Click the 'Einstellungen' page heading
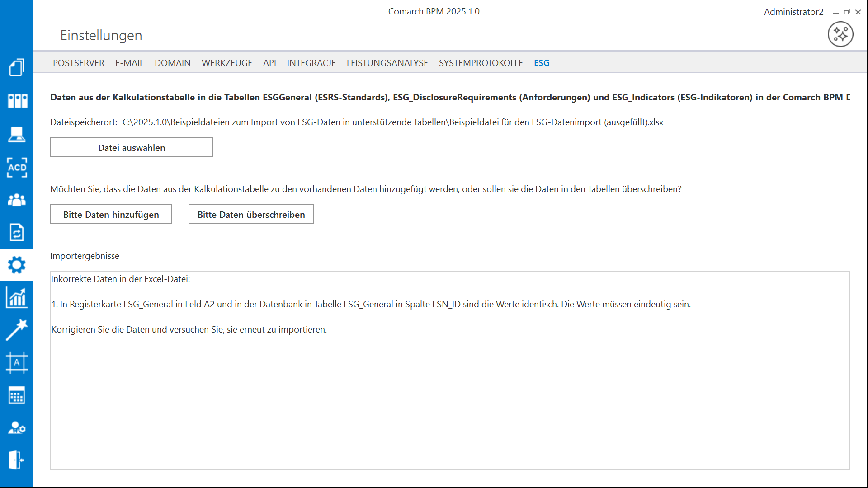 coord(101,35)
